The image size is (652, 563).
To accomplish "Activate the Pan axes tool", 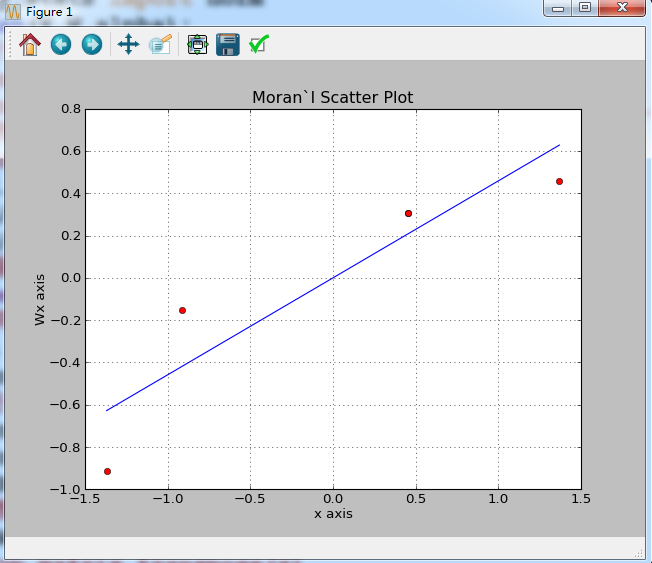I will point(128,44).
